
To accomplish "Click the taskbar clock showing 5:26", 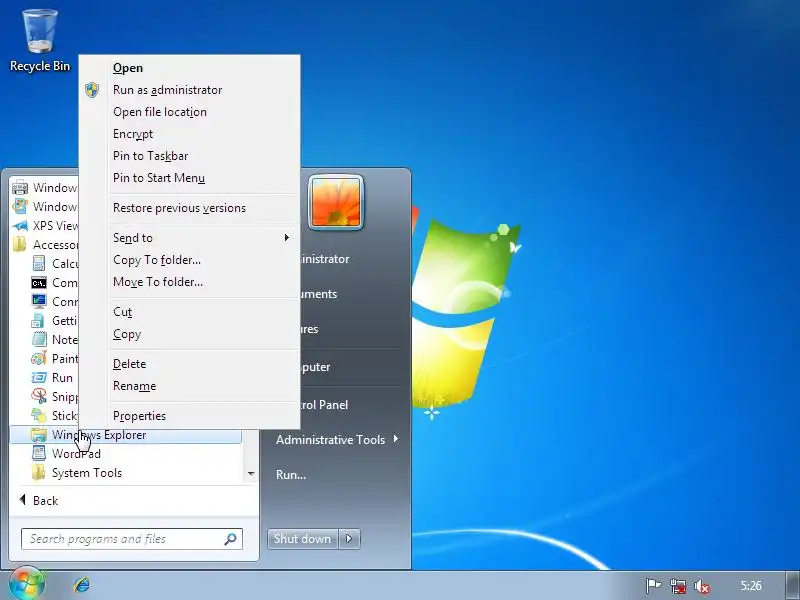I will pos(751,586).
